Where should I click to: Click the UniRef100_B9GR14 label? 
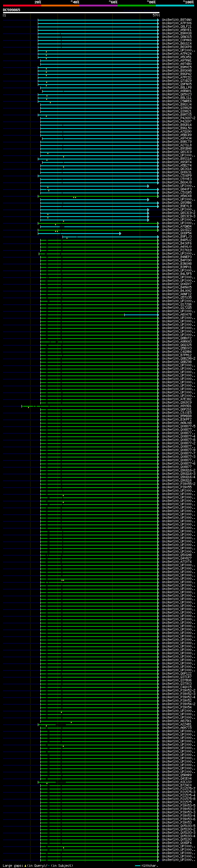click(177, 125)
